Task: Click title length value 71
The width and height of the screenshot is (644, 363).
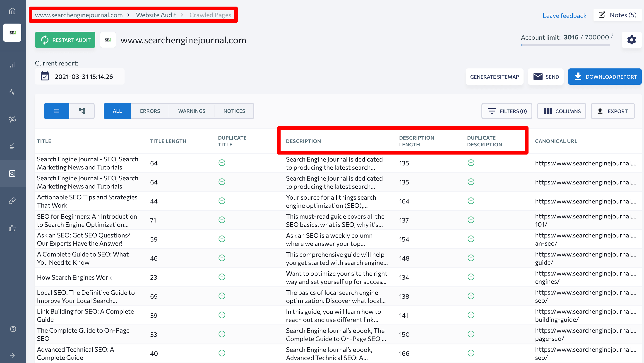Action: (153, 220)
